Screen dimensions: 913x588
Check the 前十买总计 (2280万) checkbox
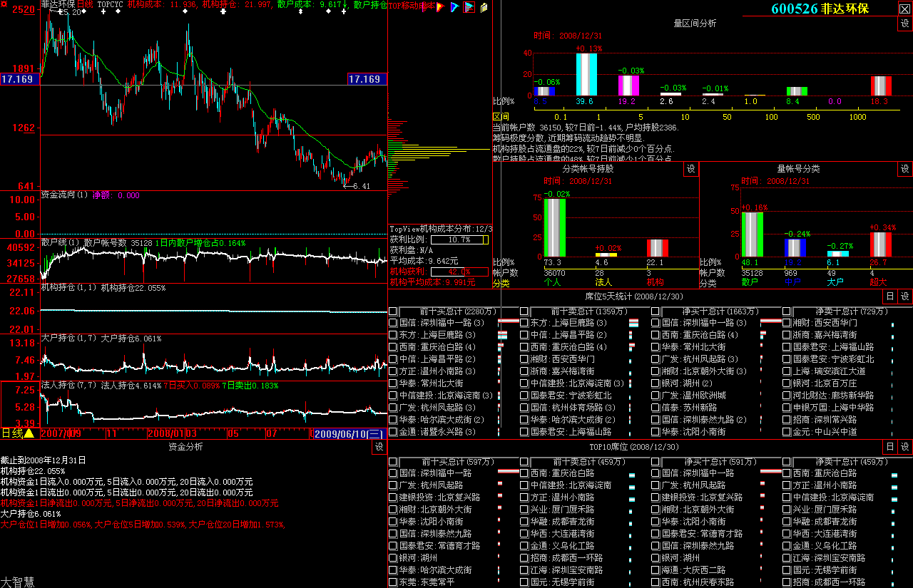(393, 311)
